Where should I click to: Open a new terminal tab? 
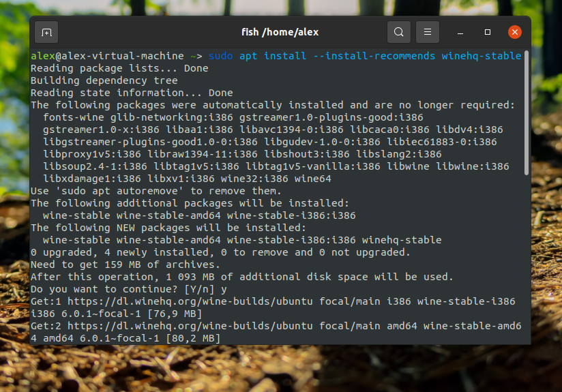point(46,32)
